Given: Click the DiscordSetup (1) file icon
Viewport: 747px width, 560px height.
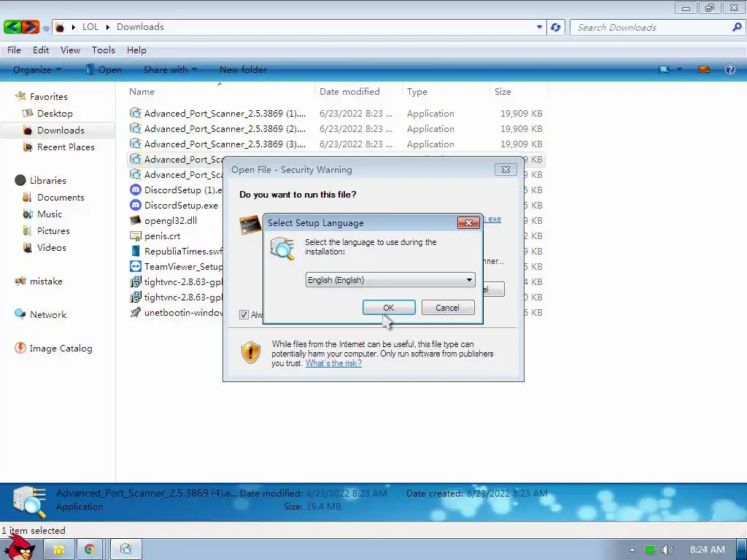Looking at the screenshot, I should (x=135, y=190).
